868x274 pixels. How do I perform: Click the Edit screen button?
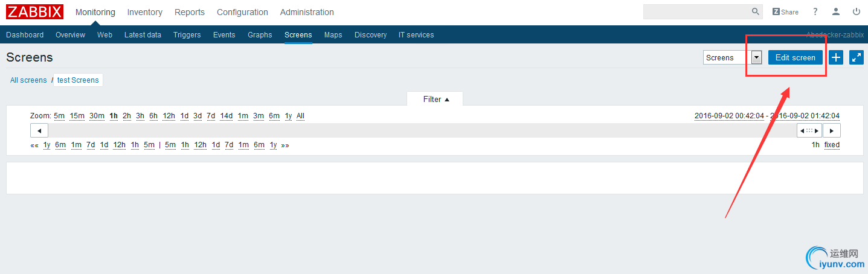point(795,57)
